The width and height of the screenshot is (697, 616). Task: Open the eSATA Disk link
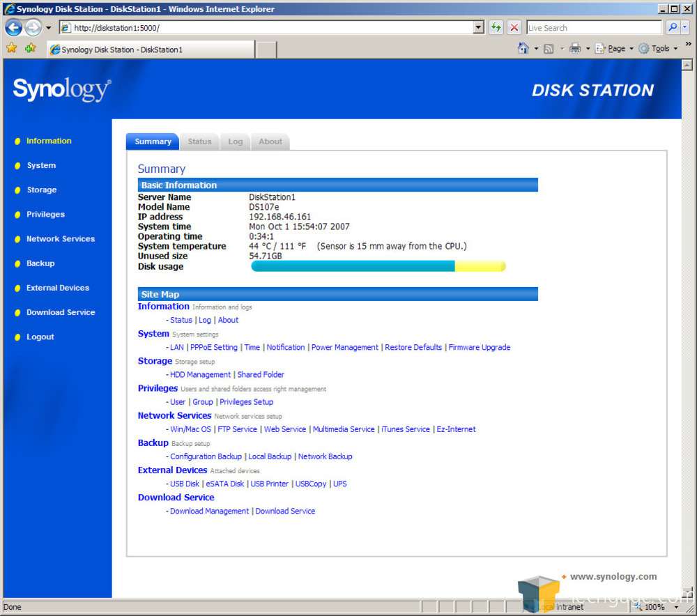tap(225, 484)
